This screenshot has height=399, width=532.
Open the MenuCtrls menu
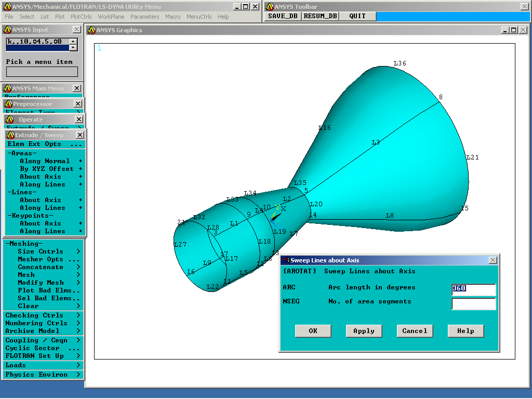point(199,17)
